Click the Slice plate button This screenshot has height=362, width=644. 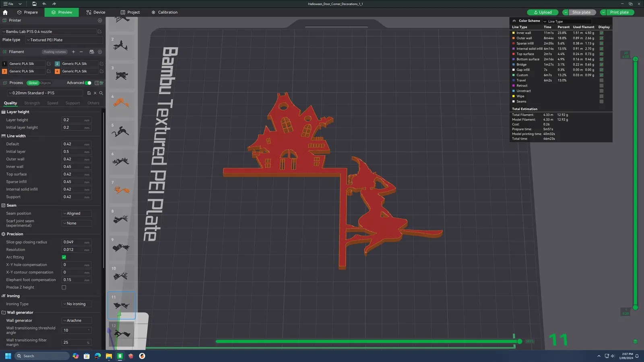tap(582, 12)
